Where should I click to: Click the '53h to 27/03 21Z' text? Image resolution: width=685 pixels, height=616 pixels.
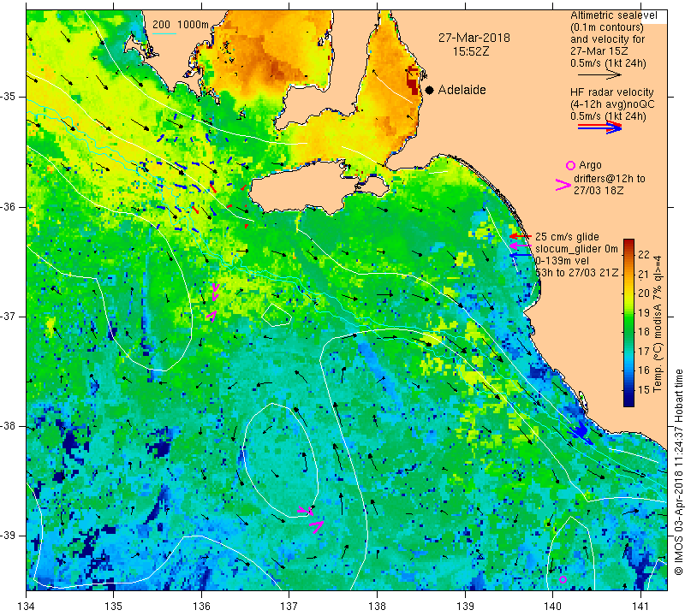(577, 273)
